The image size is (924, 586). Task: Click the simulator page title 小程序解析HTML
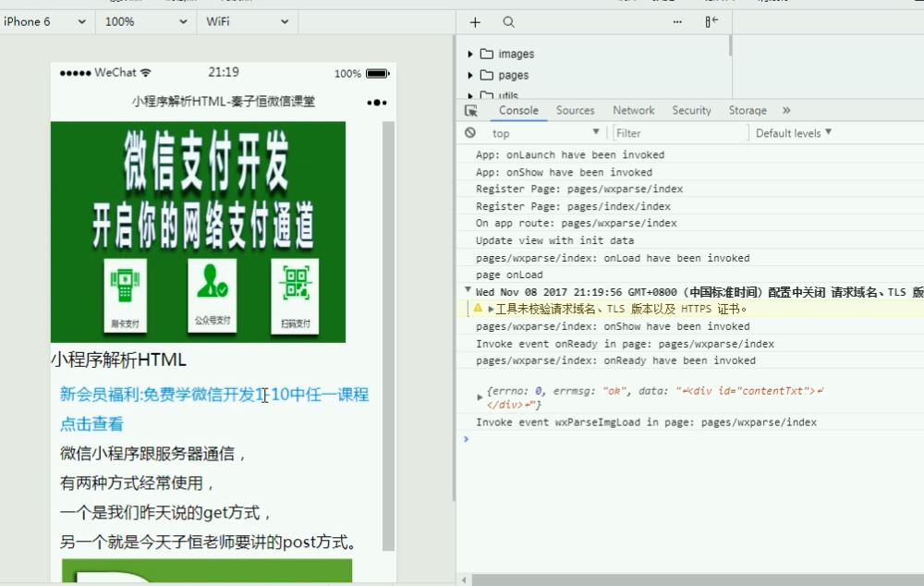point(224,102)
